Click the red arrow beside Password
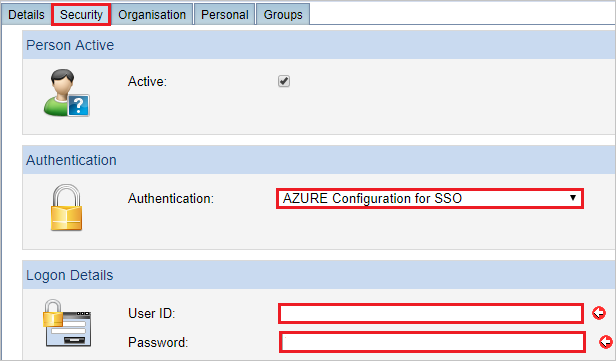616x361 pixels. coord(606,342)
